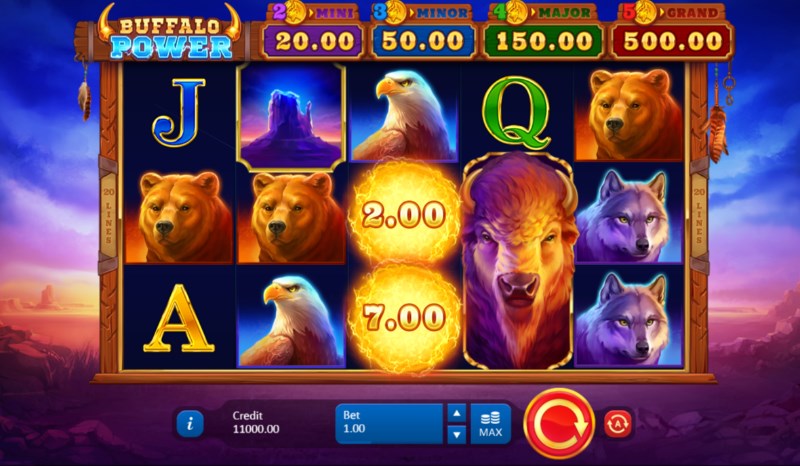Toggle the autoplay button
This screenshot has width=800, height=466.
point(618,423)
